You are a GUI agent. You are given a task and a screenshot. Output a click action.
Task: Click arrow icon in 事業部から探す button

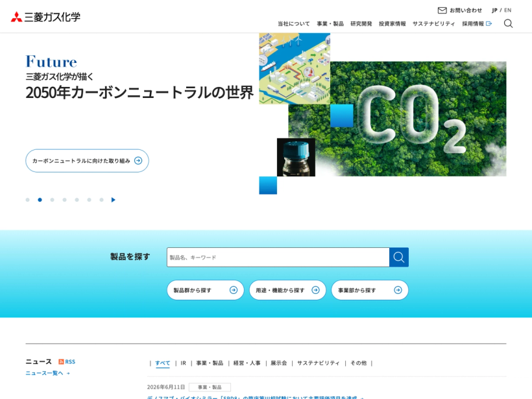398,290
